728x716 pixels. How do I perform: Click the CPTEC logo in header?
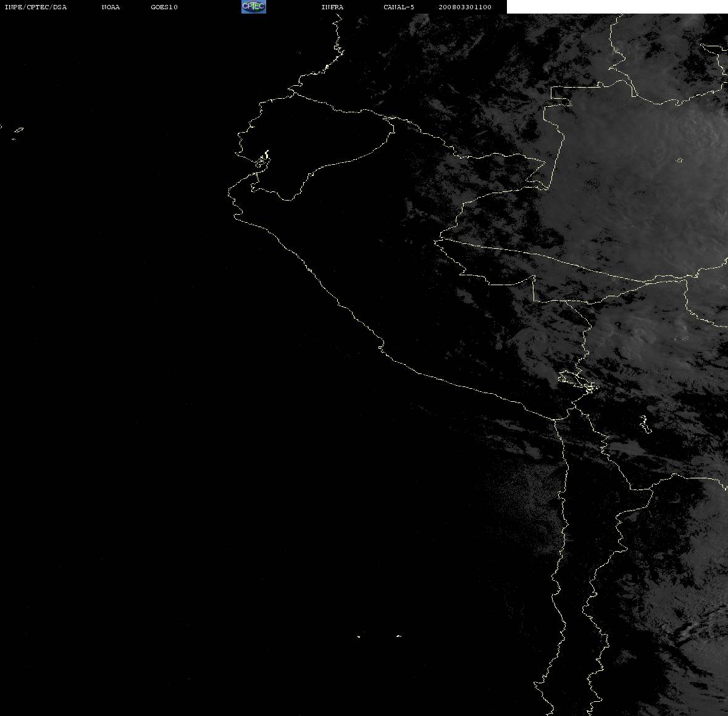pyautogui.click(x=254, y=7)
